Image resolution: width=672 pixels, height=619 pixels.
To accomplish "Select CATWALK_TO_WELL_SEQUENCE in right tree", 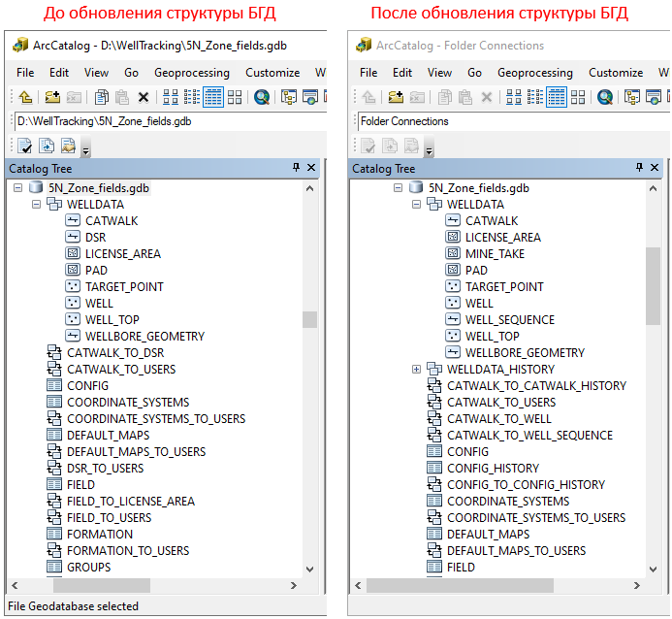I will point(529,436).
